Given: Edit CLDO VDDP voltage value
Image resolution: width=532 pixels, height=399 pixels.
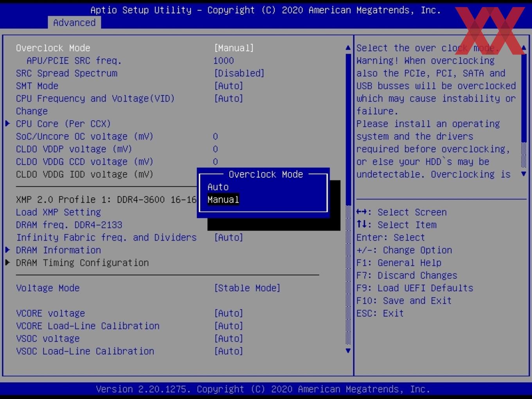Looking at the screenshot, I should pyautogui.click(x=215, y=149).
